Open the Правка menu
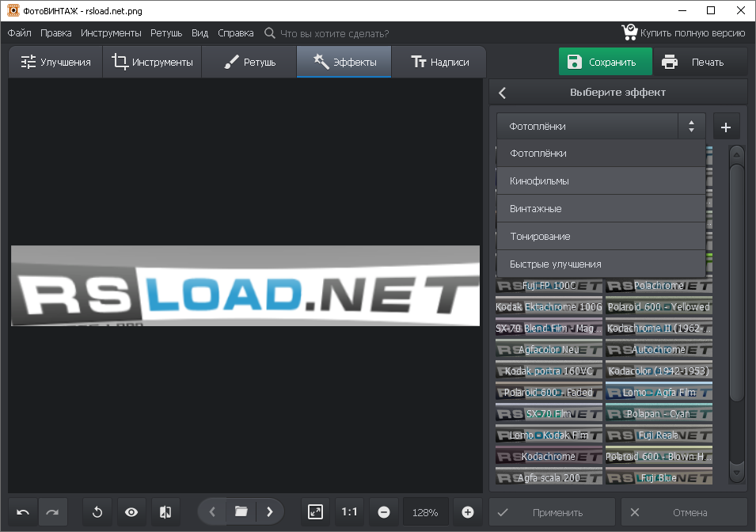The image size is (756, 532). coord(56,33)
